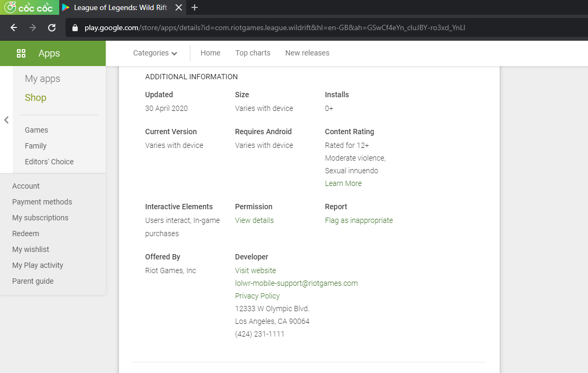Open the Parent guide
This screenshot has width=588, height=373.
[x=33, y=281]
